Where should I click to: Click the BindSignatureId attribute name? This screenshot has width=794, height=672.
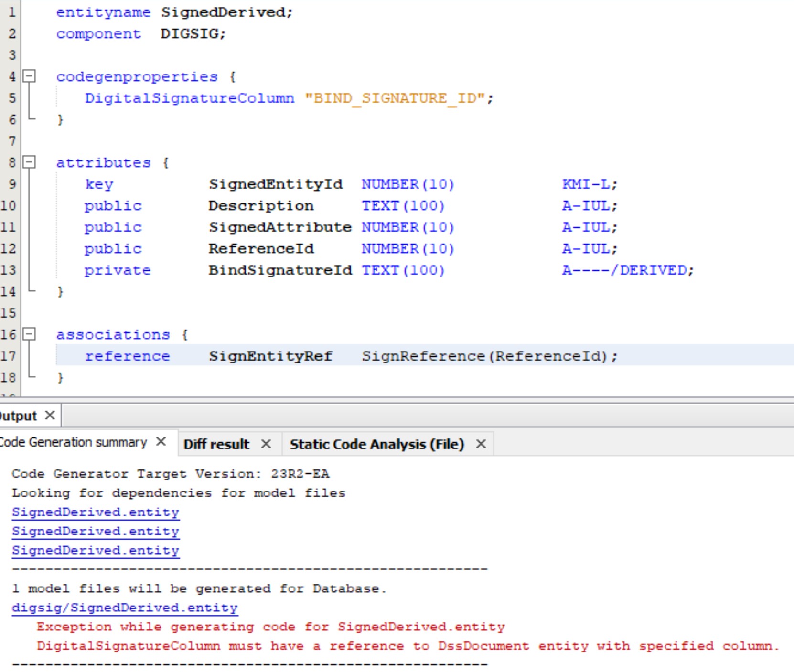pos(280,270)
